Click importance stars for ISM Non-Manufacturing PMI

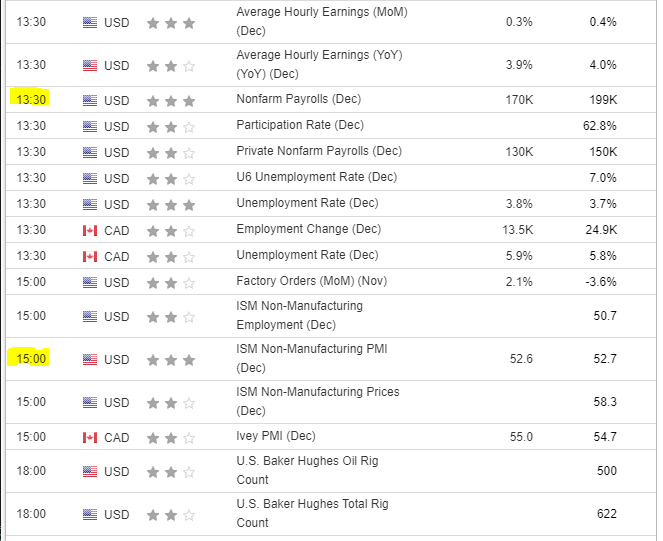[170, 359]
